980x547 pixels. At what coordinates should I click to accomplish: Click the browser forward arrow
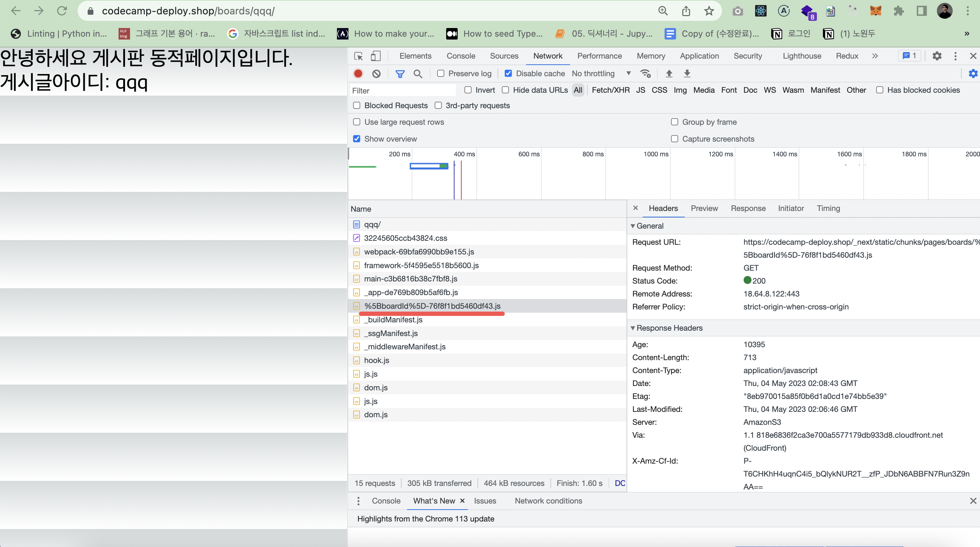pos(38,11)
